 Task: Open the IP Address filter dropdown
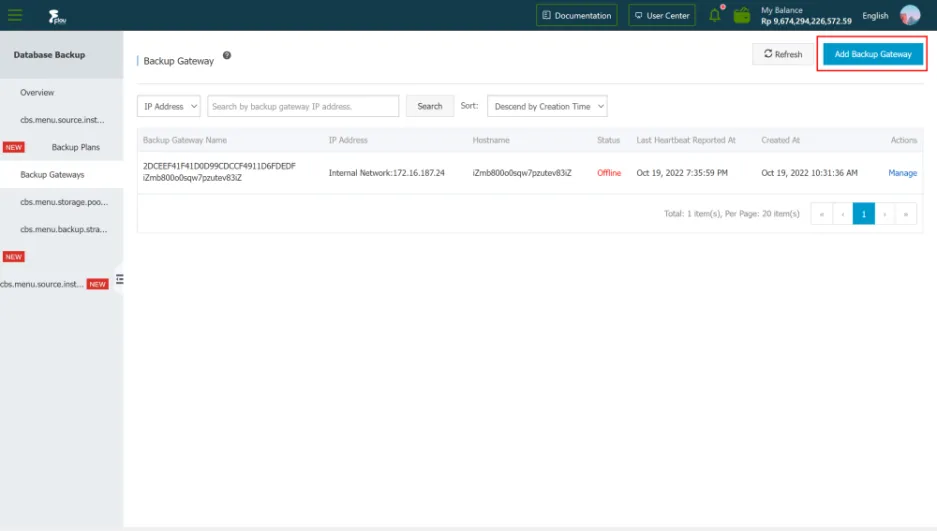coord(169,106)
